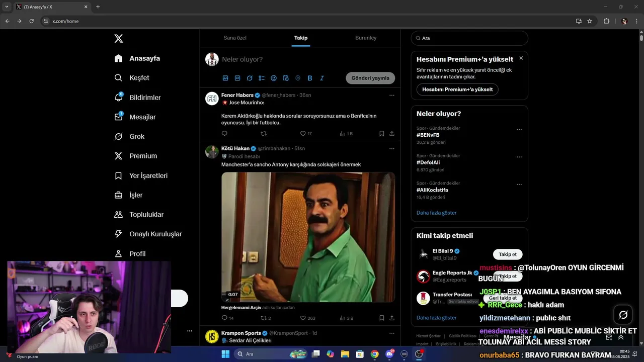Open more options on Kötü Hakan post
Viewport: 644px width, 362px height.
[x=392, y=149]
